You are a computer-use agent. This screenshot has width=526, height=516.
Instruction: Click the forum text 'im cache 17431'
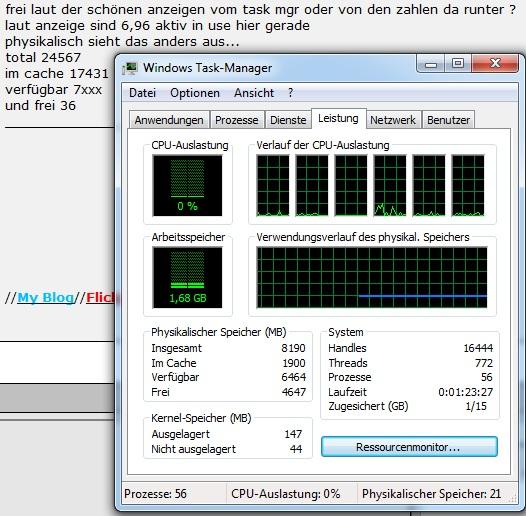click(57, 73)
